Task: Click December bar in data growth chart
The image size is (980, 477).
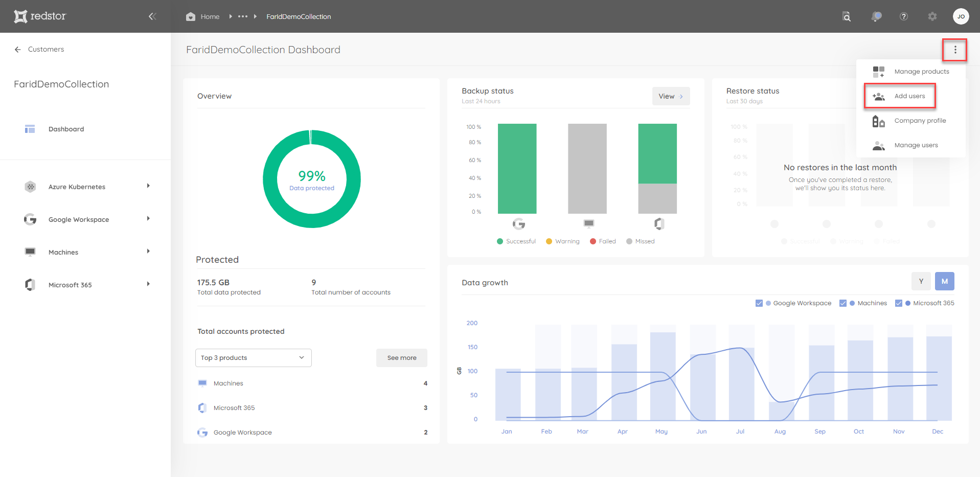Action: click(939, 378)
